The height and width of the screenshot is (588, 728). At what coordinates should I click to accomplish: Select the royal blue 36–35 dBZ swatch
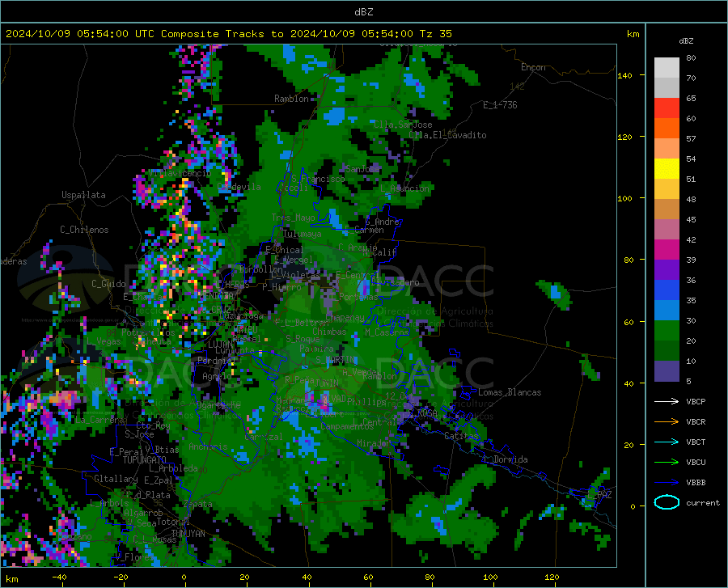coord(667,290)
